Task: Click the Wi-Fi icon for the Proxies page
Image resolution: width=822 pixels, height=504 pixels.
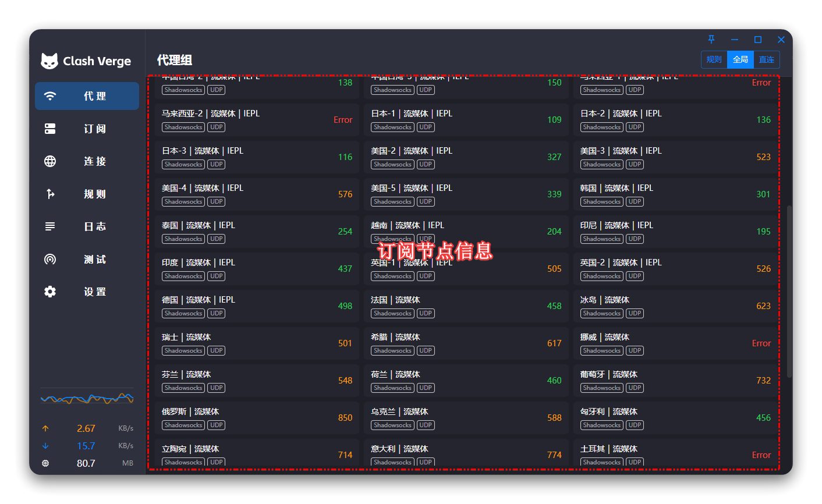Action: coord(51,96)
